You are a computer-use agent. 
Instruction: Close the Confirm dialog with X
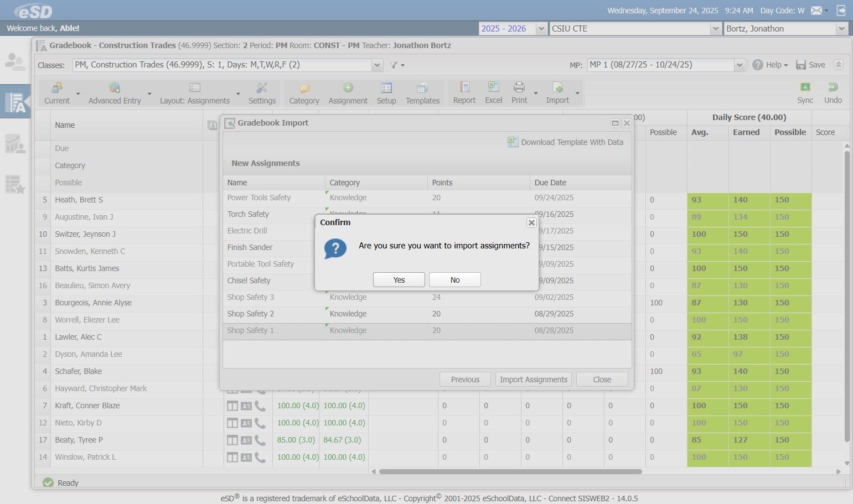click(531, 222)
